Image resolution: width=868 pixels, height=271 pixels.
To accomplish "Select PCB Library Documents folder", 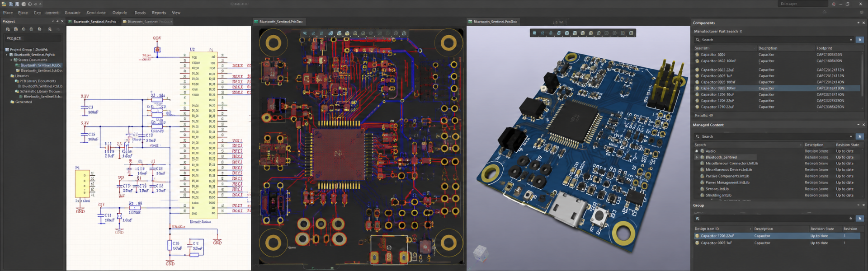I will pos(36,81).
